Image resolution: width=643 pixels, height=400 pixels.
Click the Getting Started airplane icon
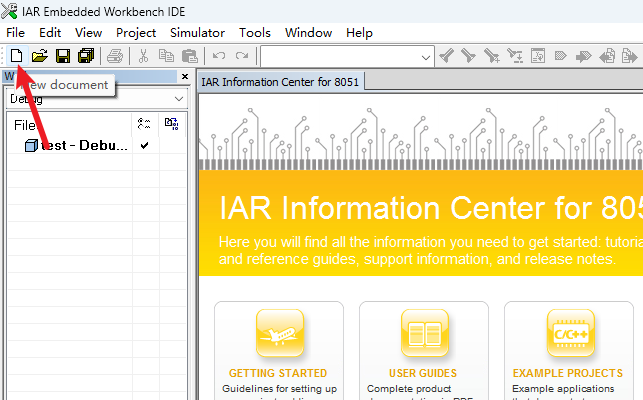pyautogui.click(x=280, y=333)
